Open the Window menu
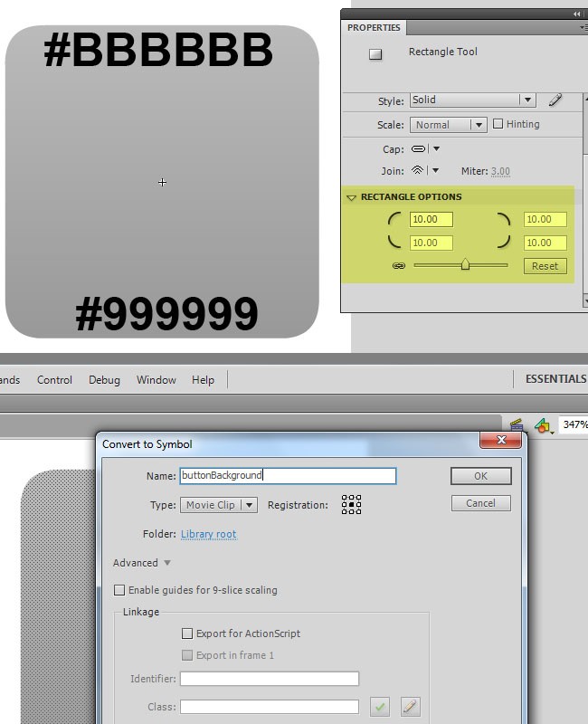This screenshot has width=588, height=724. tap(156, 380)
